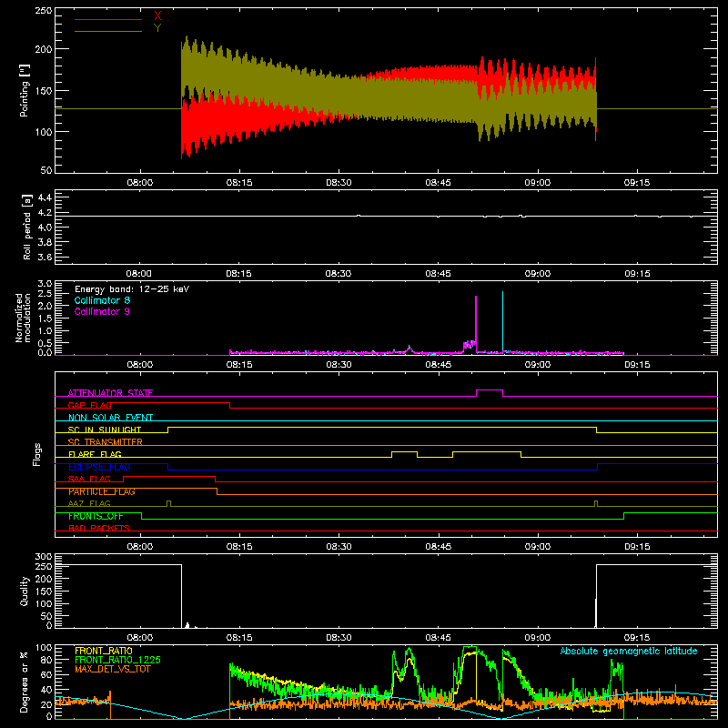
Task: Click the SC_TRANSMITTER flag label
Action: [x=106, y=442]
